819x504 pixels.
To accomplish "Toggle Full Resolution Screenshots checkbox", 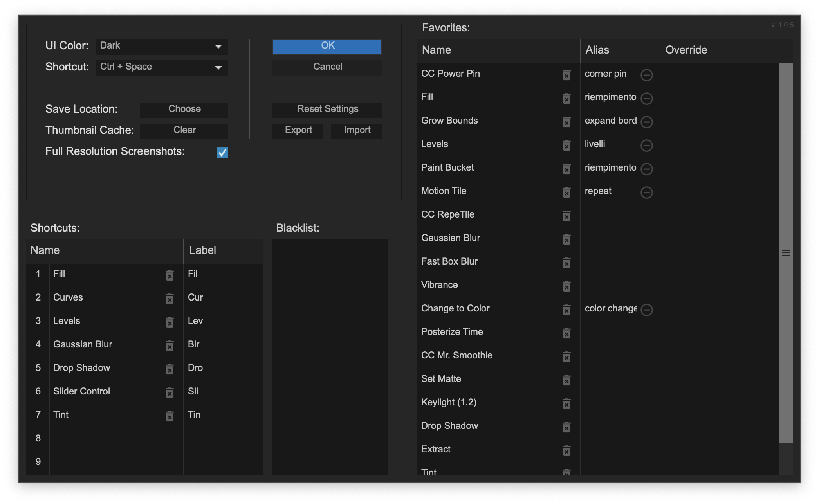I will click(x=222, y=152).
